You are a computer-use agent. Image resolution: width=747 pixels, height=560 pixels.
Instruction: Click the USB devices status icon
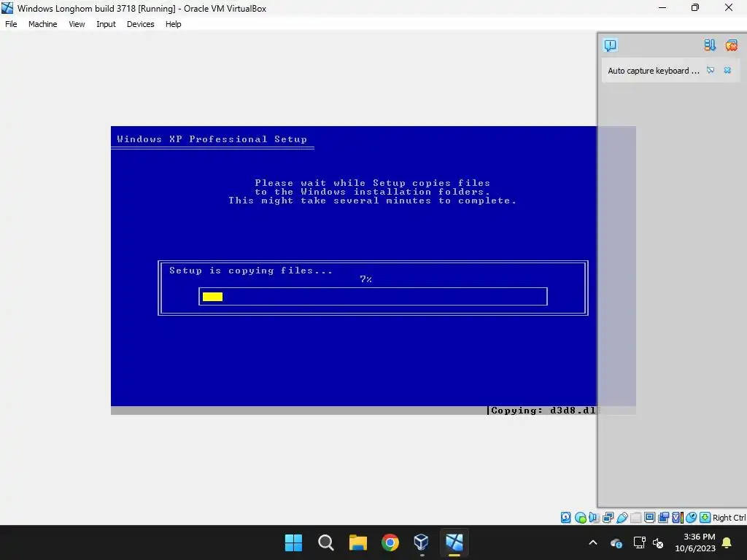622,518
